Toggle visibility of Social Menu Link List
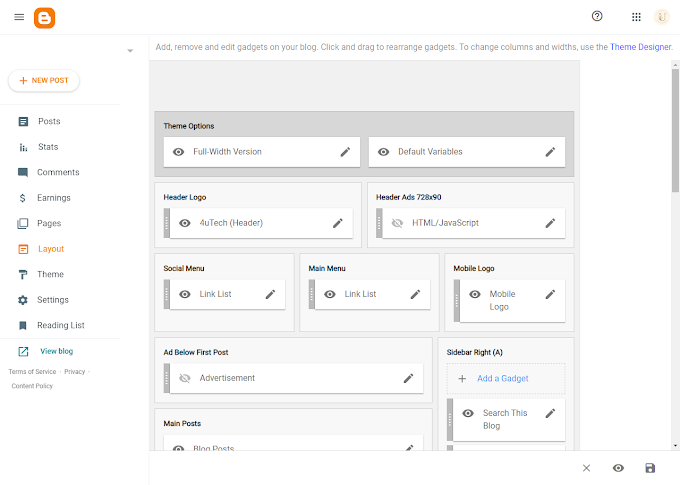The height and width of the screenshot is (485, 680). pyautogui.click(x=185, y=294)
